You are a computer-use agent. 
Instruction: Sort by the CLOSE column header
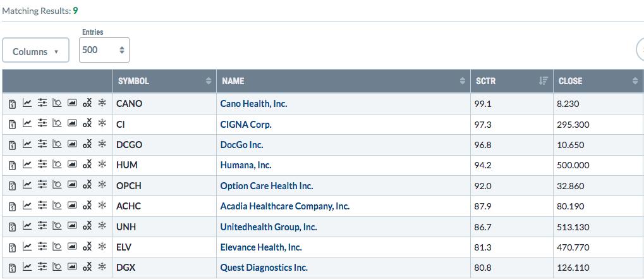pos(597,81)
